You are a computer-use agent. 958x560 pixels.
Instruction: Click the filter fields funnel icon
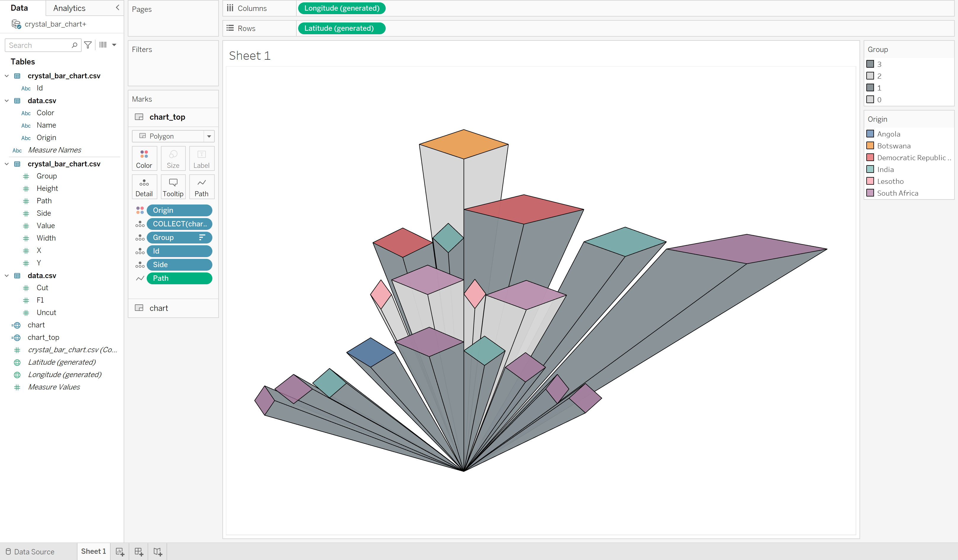pos(88,45)
